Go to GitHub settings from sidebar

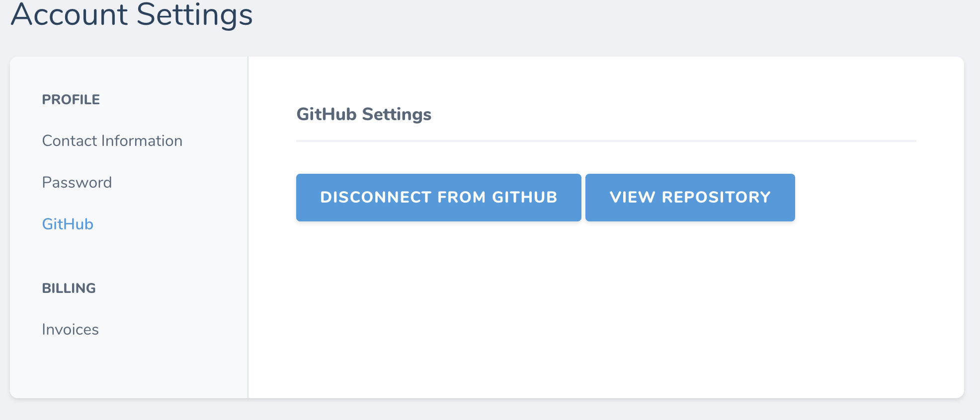(68, 224)
